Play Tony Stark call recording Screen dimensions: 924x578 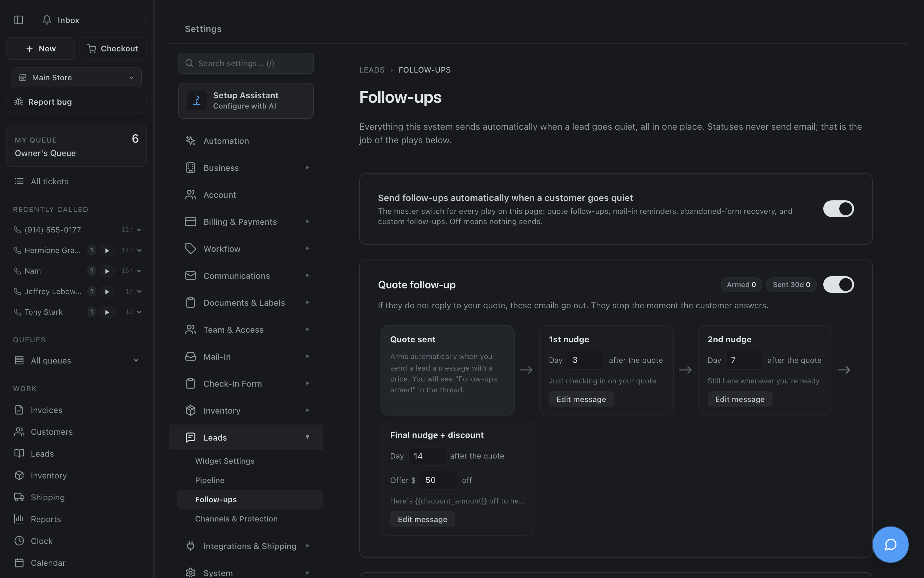coord(107,312)
